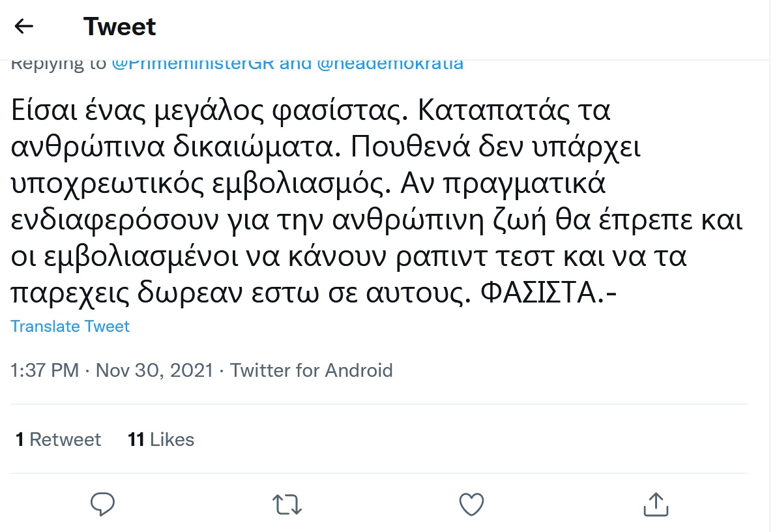
Task: Click the Translate Tweet link
Action: coord(70,326)
